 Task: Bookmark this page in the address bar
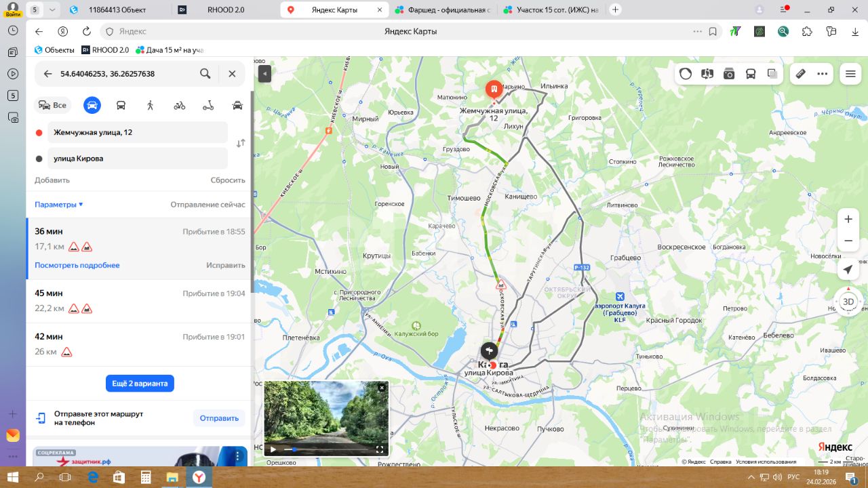point(713,31)
